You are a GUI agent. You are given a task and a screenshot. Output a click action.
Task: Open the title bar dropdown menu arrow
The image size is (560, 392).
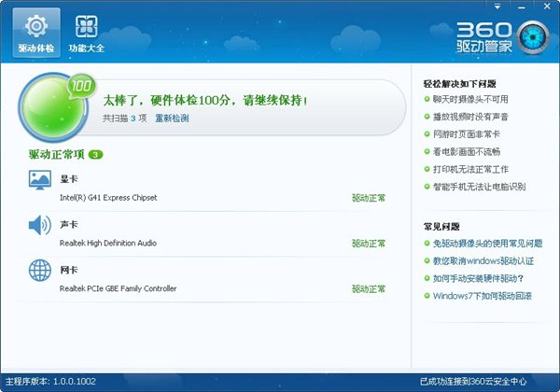[x=497, y=7]
